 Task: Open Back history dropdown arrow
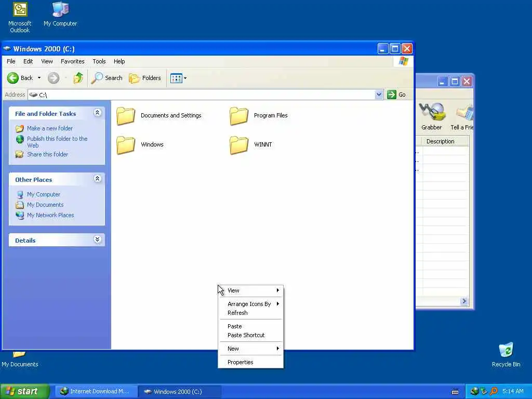(x=39, y=78)
